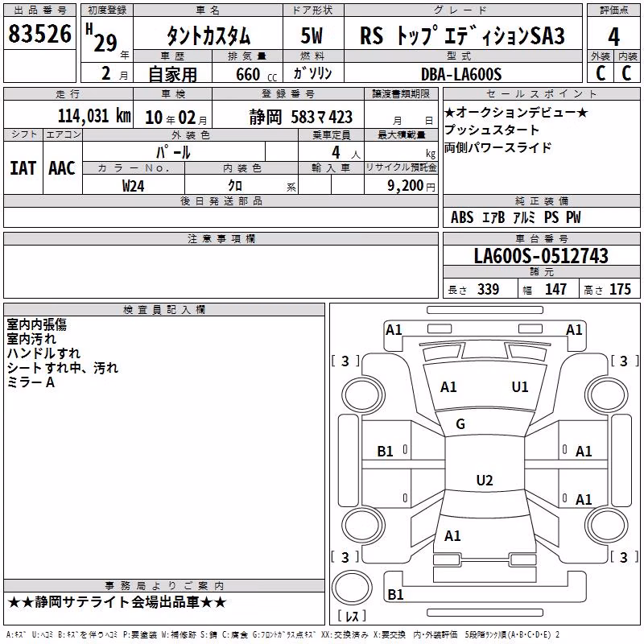
Task: Select color number W24
Action: click(133, 186)
